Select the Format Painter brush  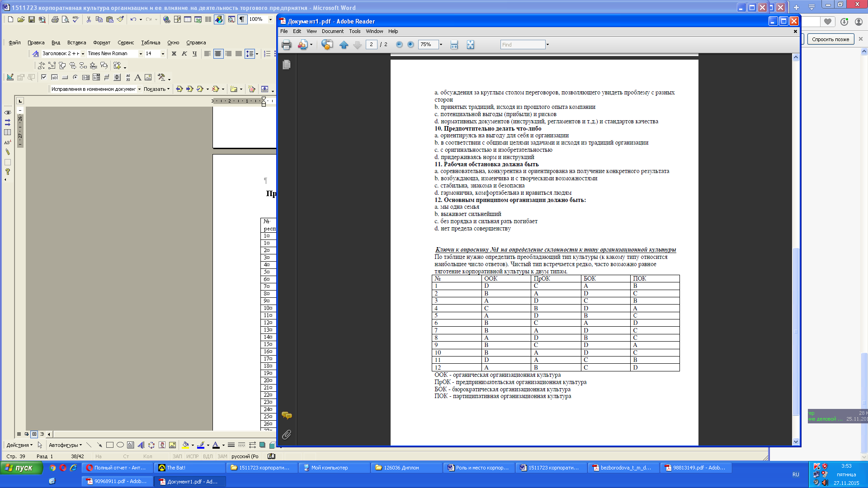(x=120, y=19)
